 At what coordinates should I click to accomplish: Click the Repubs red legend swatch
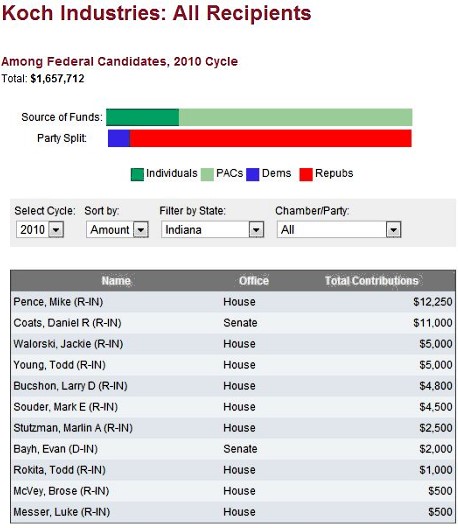pos(306,174)
